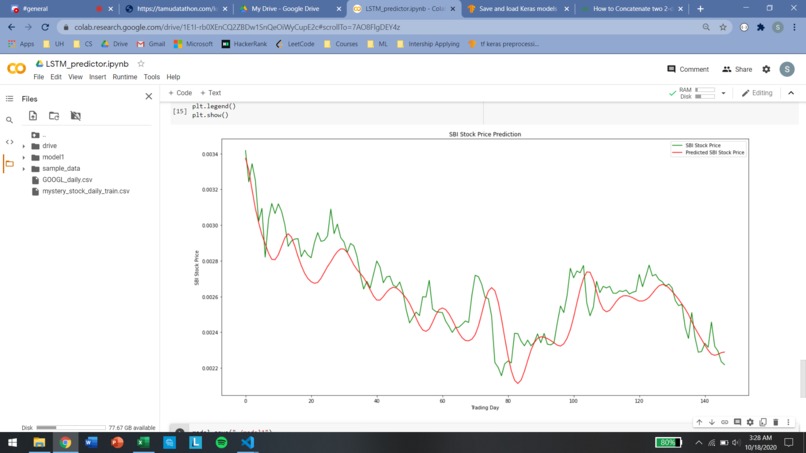Close the Files side panel
The height and width of the screenshot is (453, 806).
[149, 96]
